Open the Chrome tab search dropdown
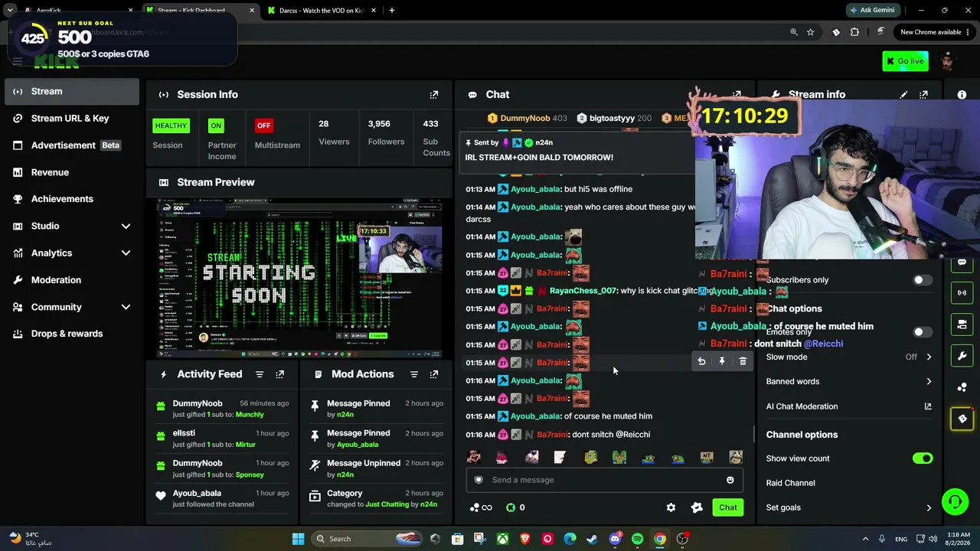Screen dimensions: 980x551 tap(11, 11)
